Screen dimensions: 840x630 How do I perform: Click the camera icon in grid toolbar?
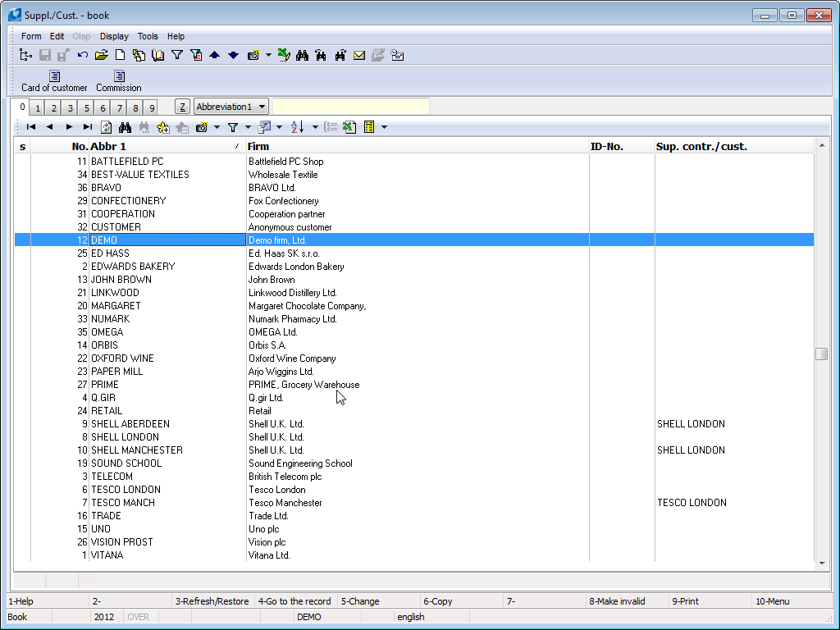pyautogui.click(x=202, y=127)
